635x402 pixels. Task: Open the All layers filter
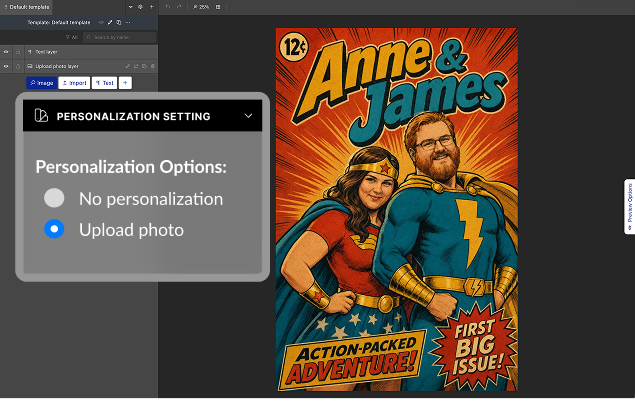pos(72,37)
